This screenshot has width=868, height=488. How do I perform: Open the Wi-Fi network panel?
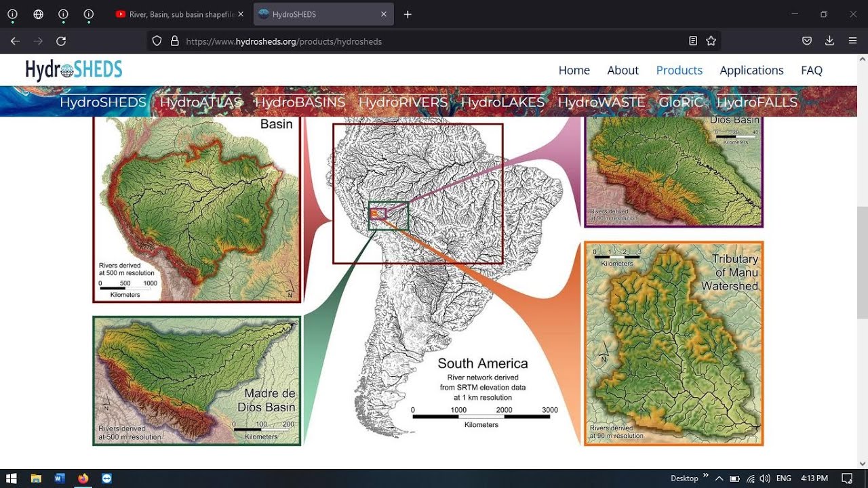[x=750, y=479]
